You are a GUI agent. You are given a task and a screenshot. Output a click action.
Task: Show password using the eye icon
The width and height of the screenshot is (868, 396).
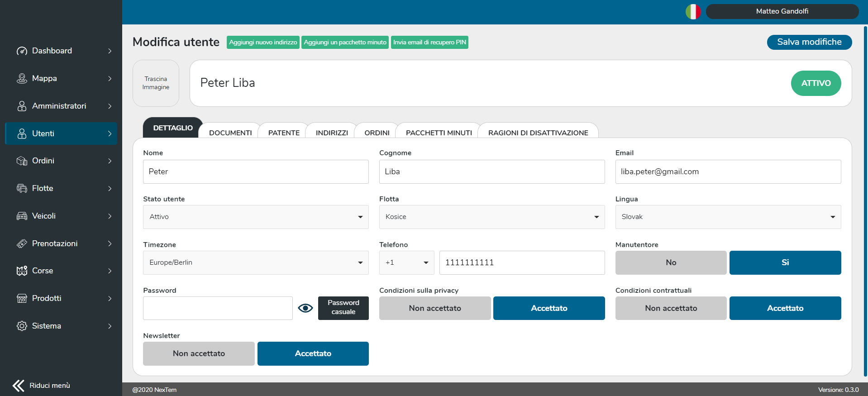coord(305,308)
